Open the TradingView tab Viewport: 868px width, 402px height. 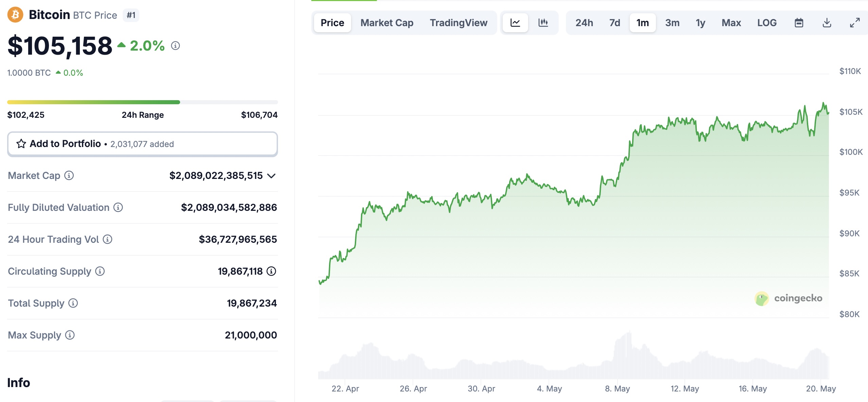[458, 23]
